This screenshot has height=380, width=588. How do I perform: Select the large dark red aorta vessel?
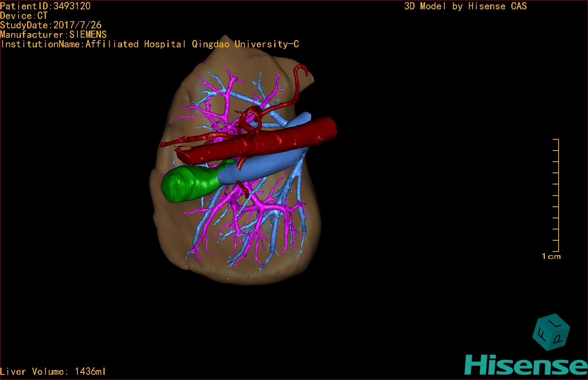tap(268, 142)
